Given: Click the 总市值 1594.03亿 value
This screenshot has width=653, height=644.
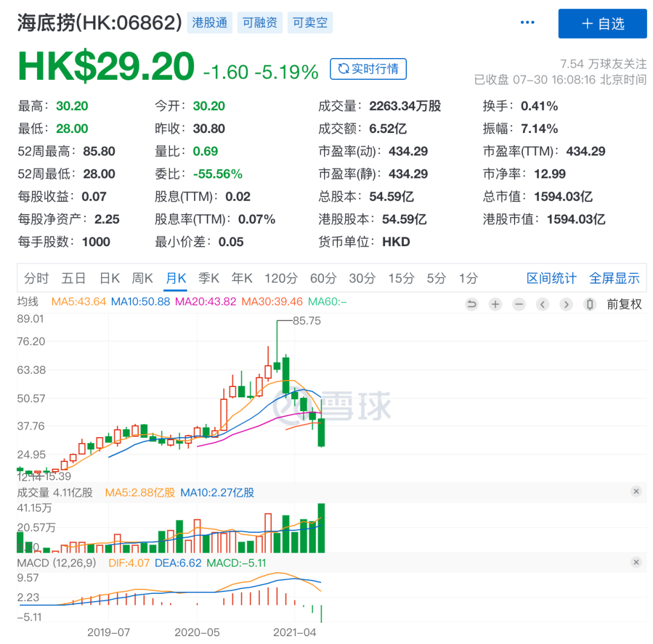Looking at the screenshot, I should (x=563, y=196).
